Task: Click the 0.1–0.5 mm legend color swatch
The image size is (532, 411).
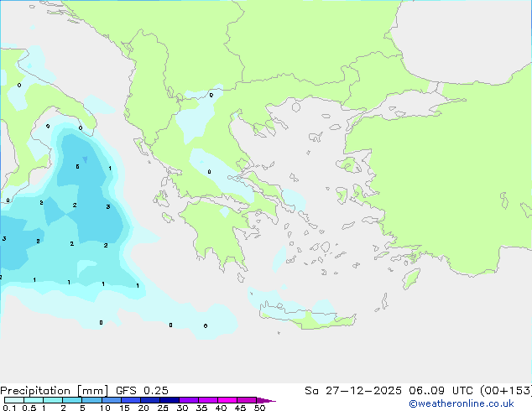Action: click(14, 400)
